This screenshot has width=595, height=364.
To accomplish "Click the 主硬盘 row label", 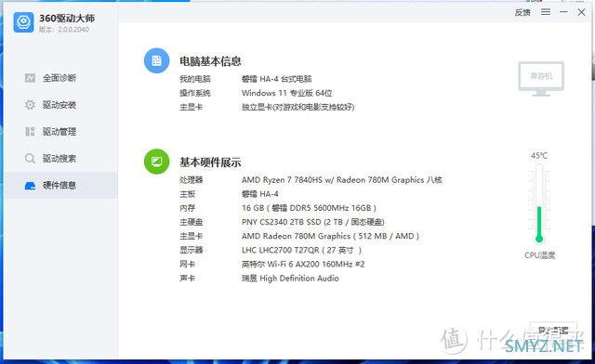I will pos(192,222).
